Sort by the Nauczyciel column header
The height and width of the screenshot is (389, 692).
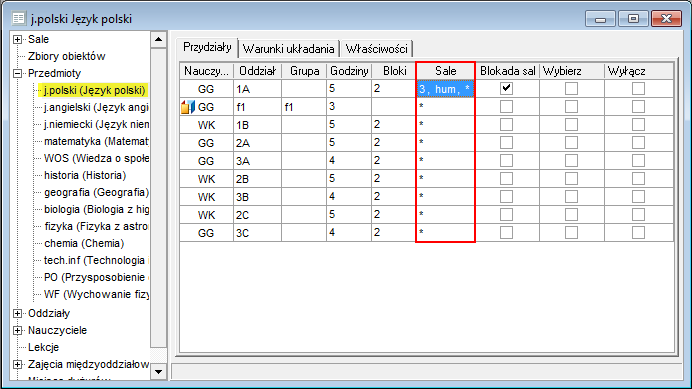[206, 71]
